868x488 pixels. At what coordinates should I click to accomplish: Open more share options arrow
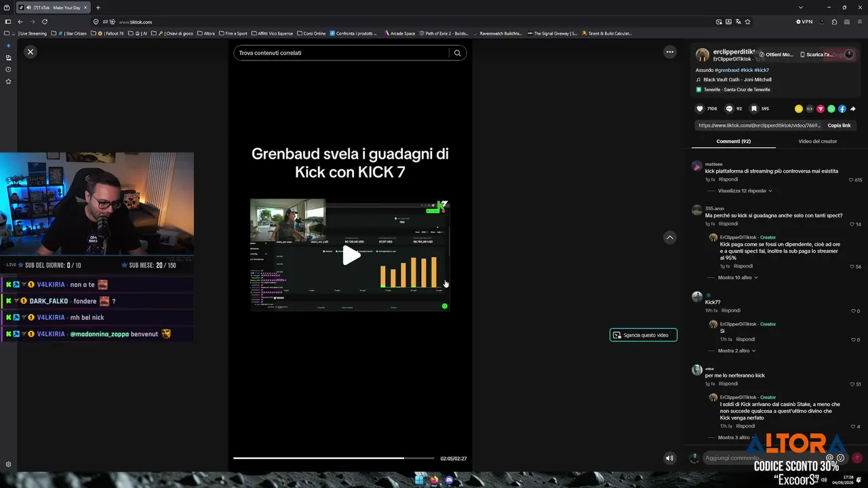point(853,108)
